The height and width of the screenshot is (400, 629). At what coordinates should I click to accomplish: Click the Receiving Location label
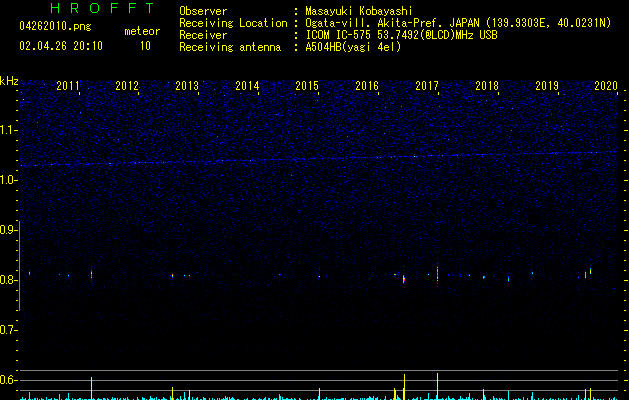point(233,23)
